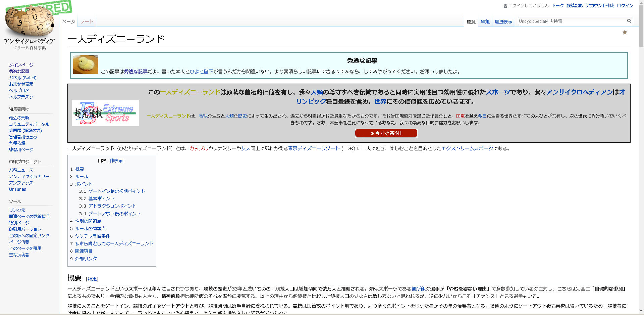Open アカウント作成 link

click(600, 6)
